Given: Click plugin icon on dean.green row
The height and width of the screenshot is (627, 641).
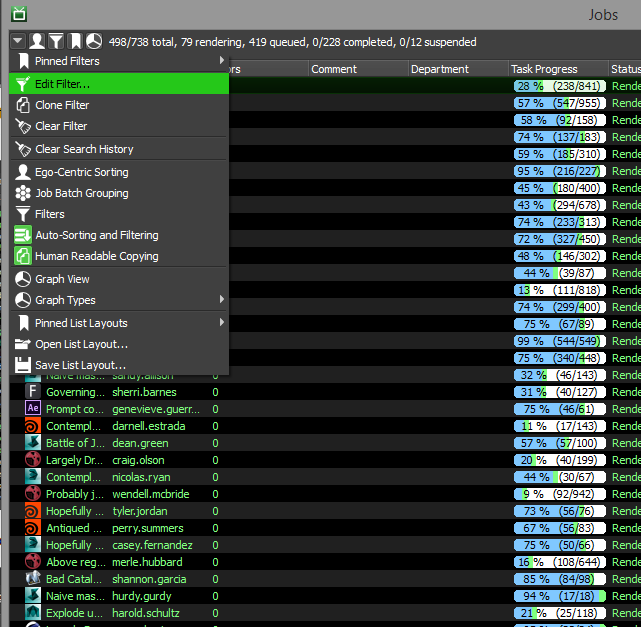Looking at the screenshot, I should pyautogui.click(x=33, y=443).
